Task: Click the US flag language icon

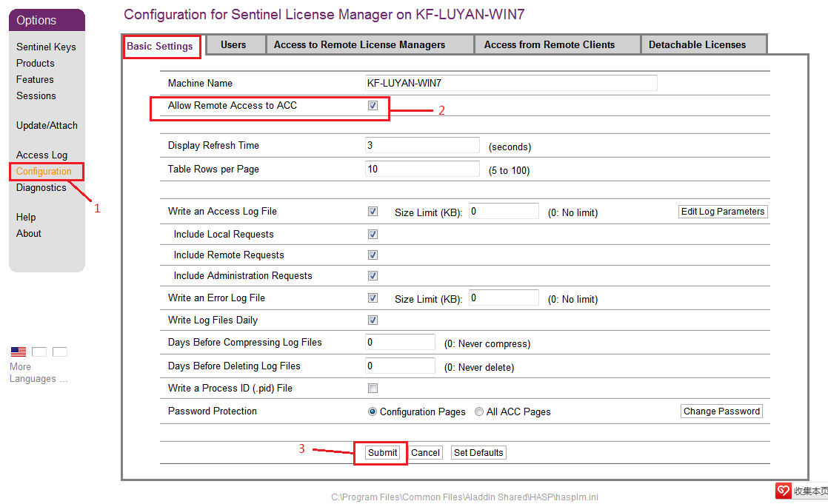Action: pyautogui.click(x=19, y=352)
